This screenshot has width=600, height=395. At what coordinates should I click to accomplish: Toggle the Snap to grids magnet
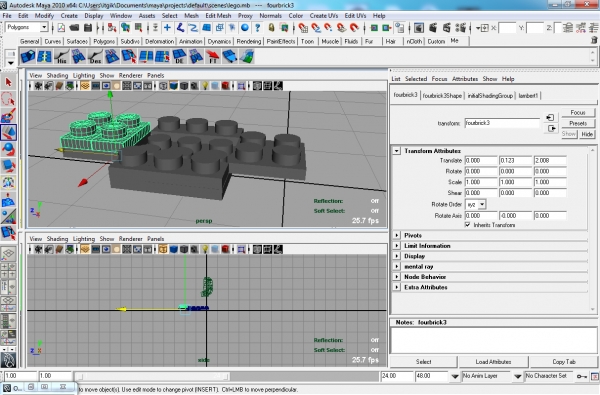pos(303,28)
